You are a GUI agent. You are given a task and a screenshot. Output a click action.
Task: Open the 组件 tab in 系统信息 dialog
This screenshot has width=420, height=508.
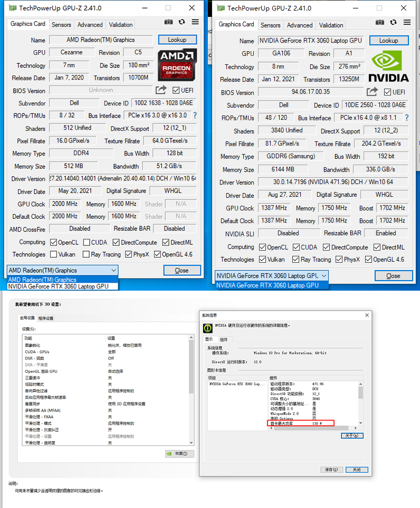(224, 340)
